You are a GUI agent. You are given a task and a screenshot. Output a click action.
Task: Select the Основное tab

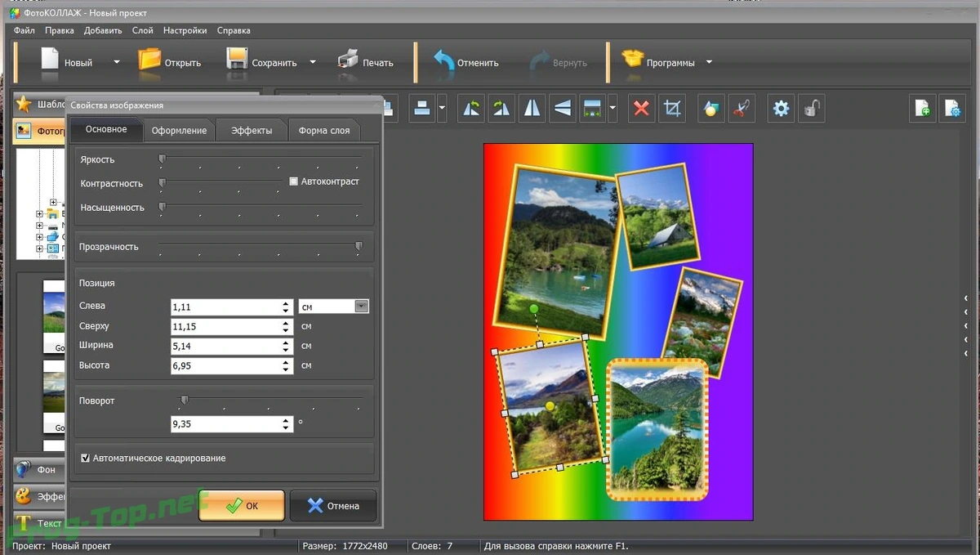106,129
